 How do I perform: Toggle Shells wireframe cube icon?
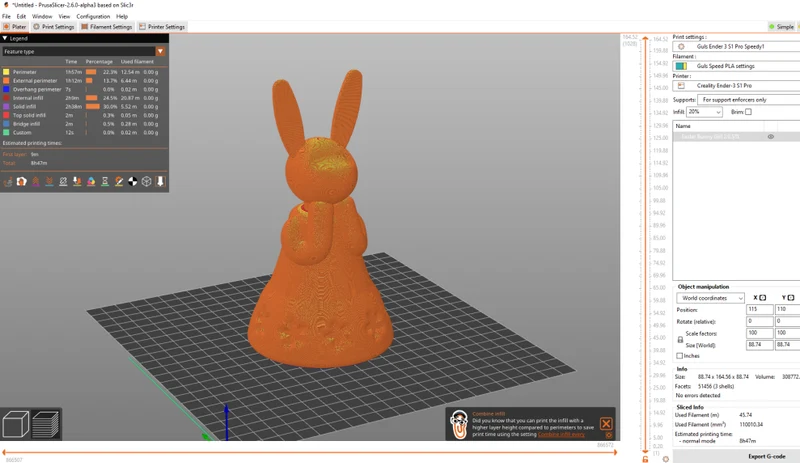point(146,181)
